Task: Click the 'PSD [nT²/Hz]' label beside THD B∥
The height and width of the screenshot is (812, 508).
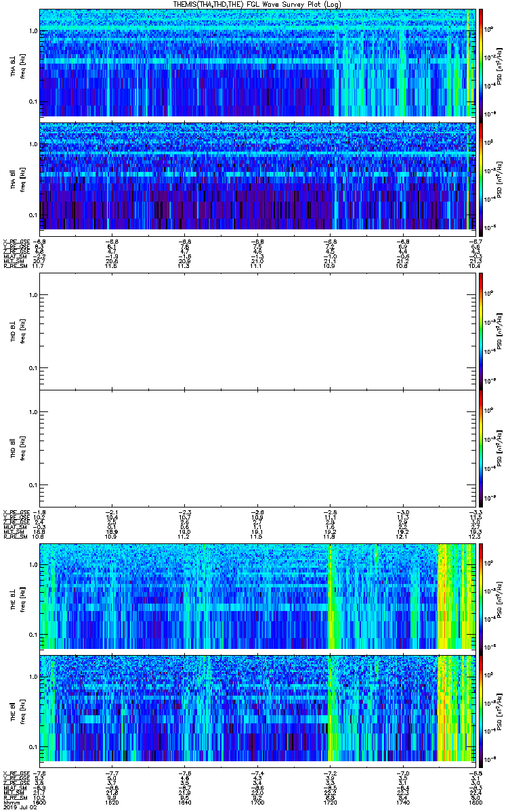Action: (x=498, y=448)
